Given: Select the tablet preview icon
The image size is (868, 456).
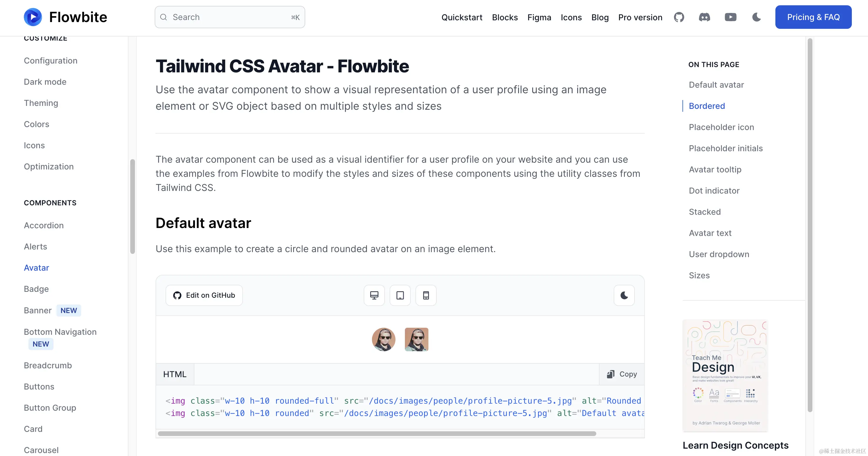Looking at the screenshot, I should tap(400, 295).
